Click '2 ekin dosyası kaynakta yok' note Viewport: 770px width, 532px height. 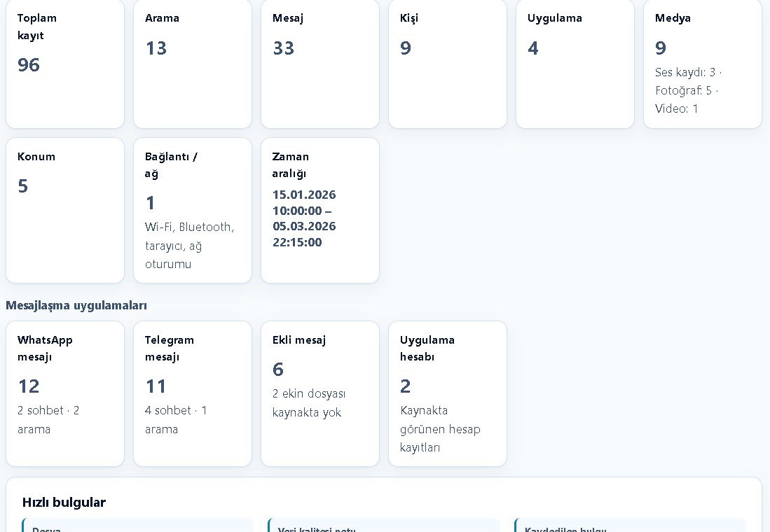pos(309,403)
